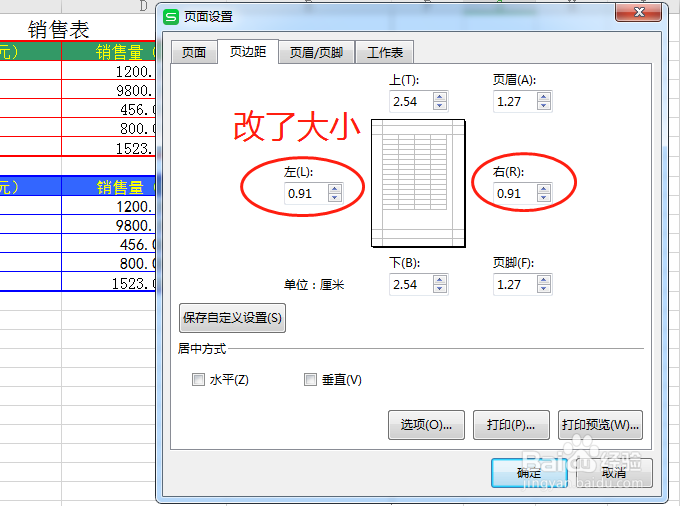Decrease the 右(R) right margin value
The height and width of the screenshot is (506, 680).
click(x=544, y=198)
